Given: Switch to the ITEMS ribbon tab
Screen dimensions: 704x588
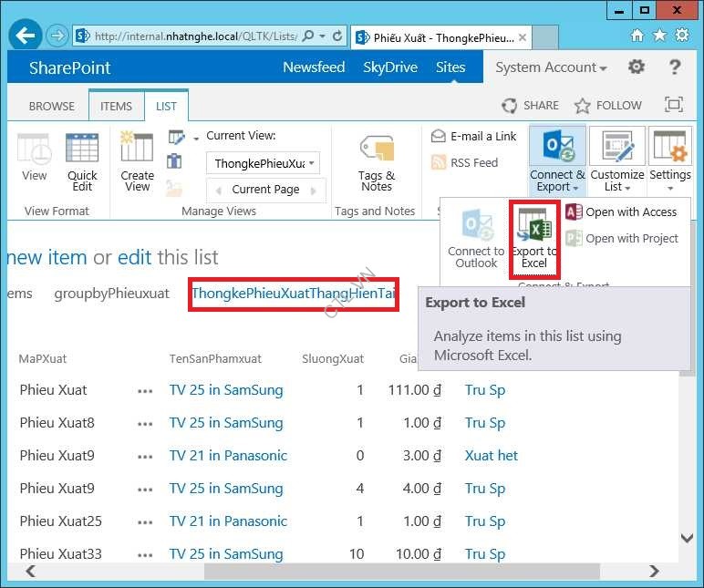Looking at the screenshot, I should [x=116, y=106].
